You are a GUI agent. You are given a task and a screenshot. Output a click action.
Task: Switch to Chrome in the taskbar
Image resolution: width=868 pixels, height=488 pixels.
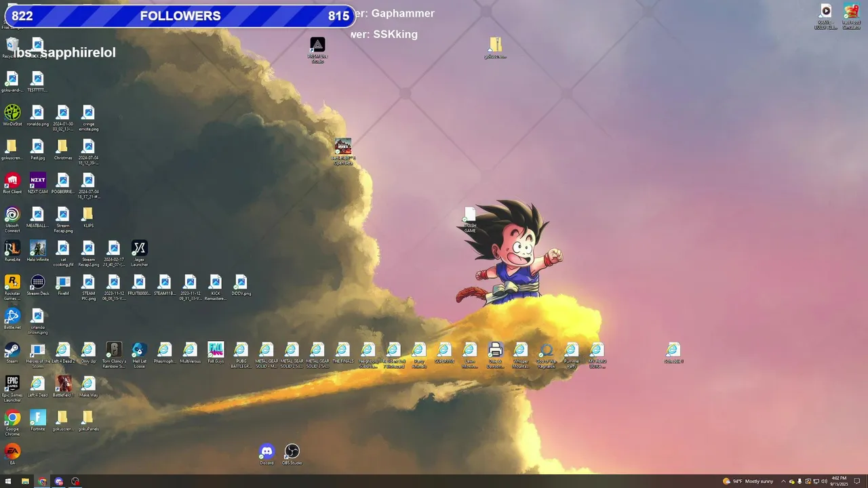tap(42, 481)
